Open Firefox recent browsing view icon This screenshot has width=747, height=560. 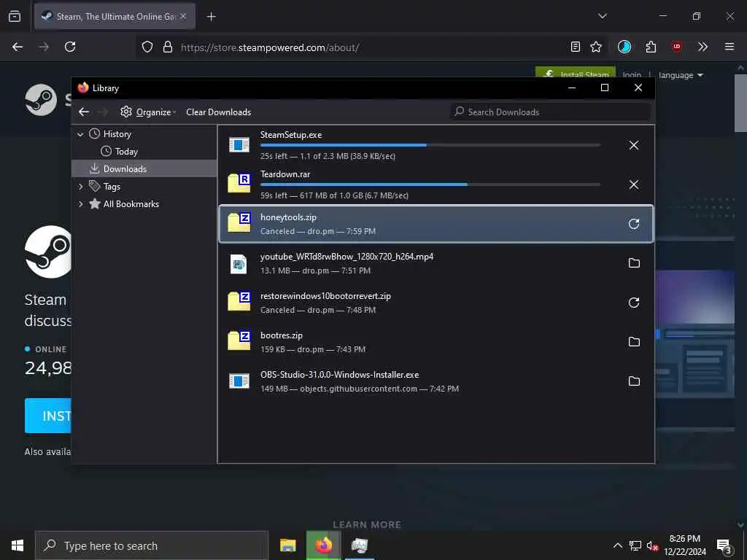coord(15,16)
